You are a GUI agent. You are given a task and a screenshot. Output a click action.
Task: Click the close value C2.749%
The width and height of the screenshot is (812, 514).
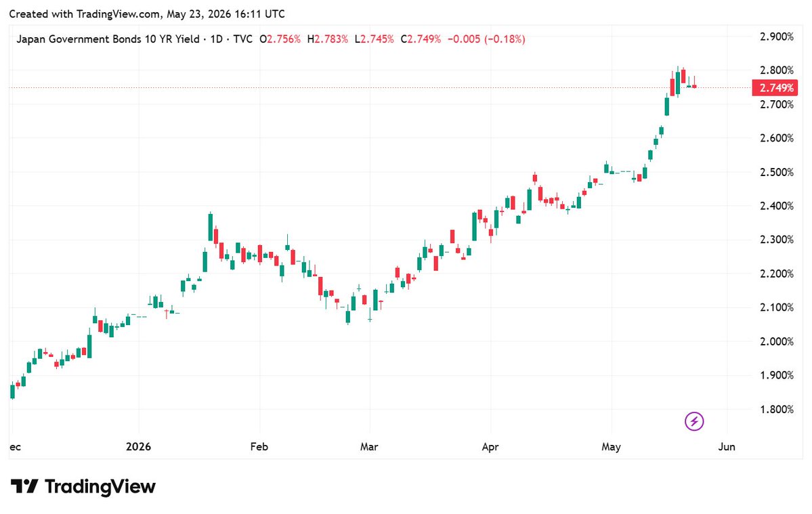click(x=421, y=39)
